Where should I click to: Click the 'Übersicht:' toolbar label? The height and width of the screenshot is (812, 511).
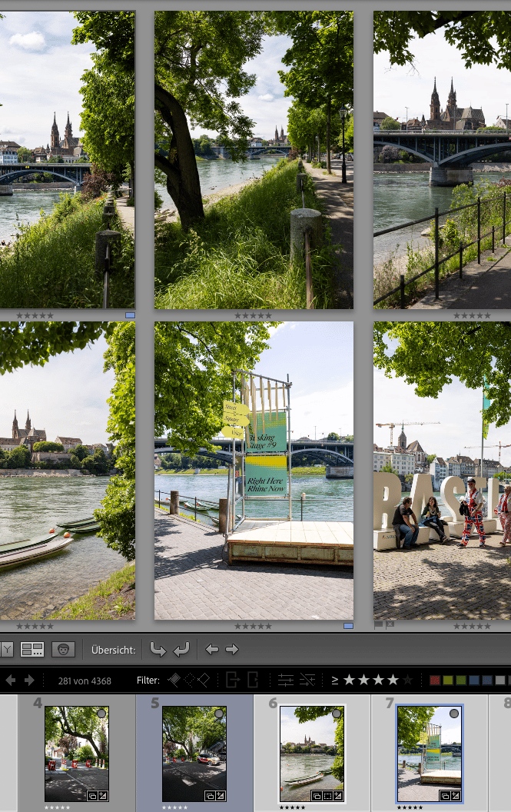114,650
